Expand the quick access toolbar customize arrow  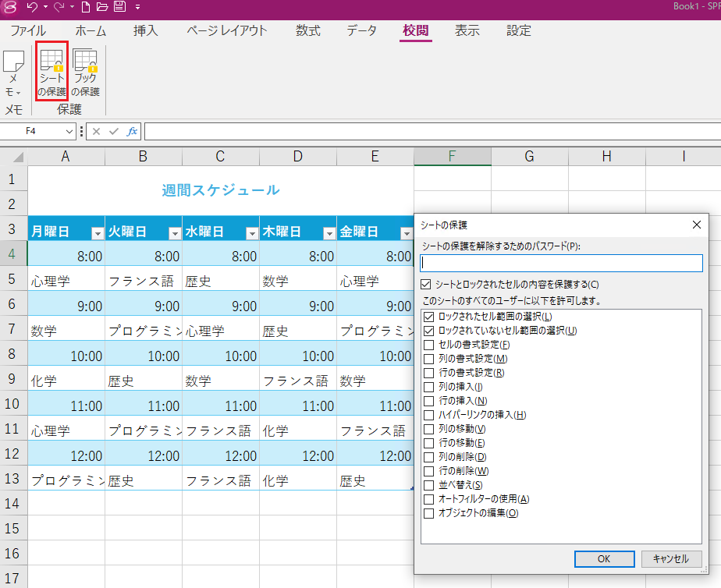138,7
